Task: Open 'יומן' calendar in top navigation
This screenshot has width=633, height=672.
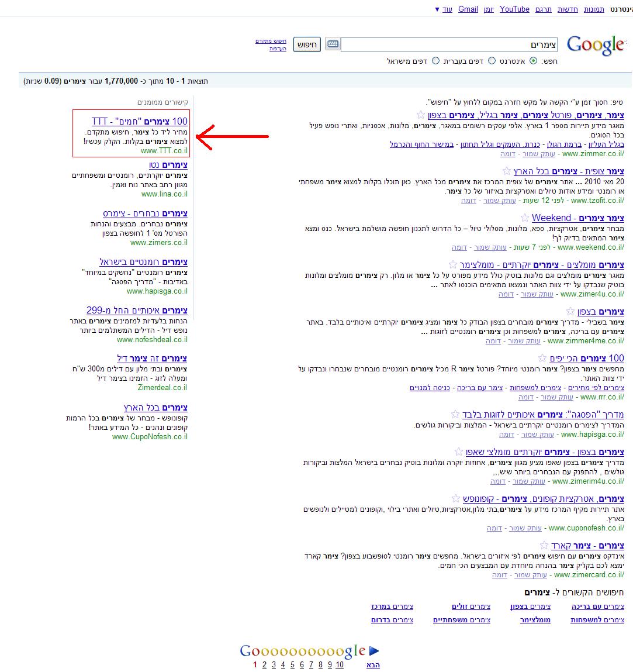Action: (x=489, y=9)
